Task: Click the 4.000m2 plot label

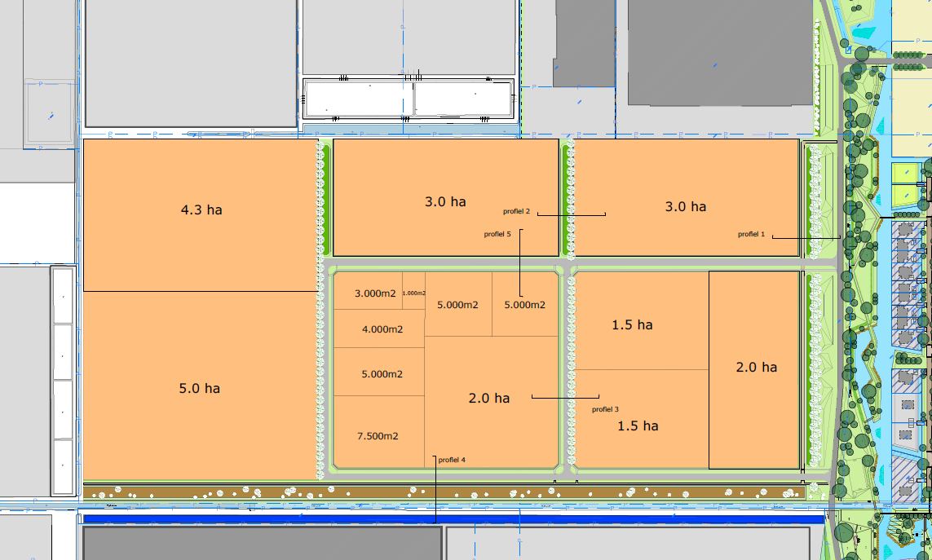Action: (382, 329)
